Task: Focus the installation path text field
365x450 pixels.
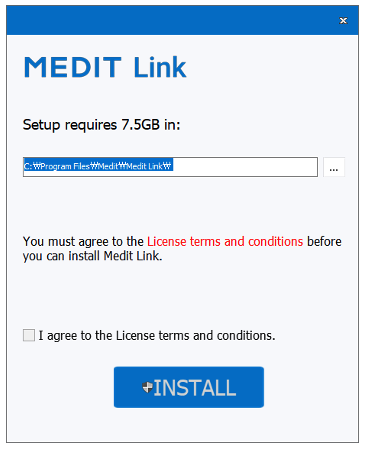Action: 170,167
